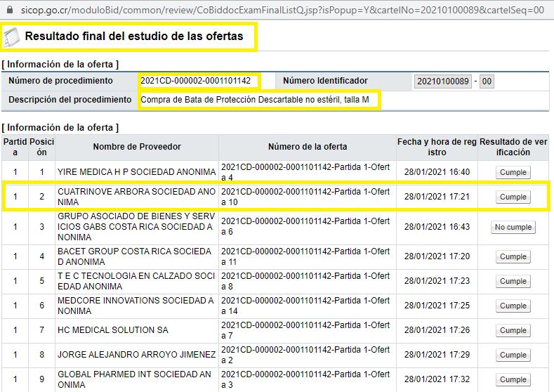This screenshot has width=554, height=392.
Task: Click the document icon beside the page title
Action: point(12,37)
